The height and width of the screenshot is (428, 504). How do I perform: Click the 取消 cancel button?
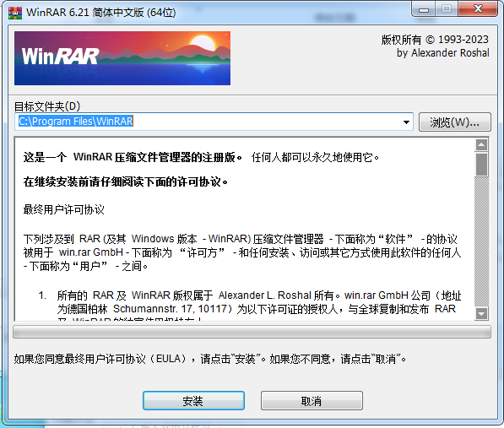pos(312,400)
